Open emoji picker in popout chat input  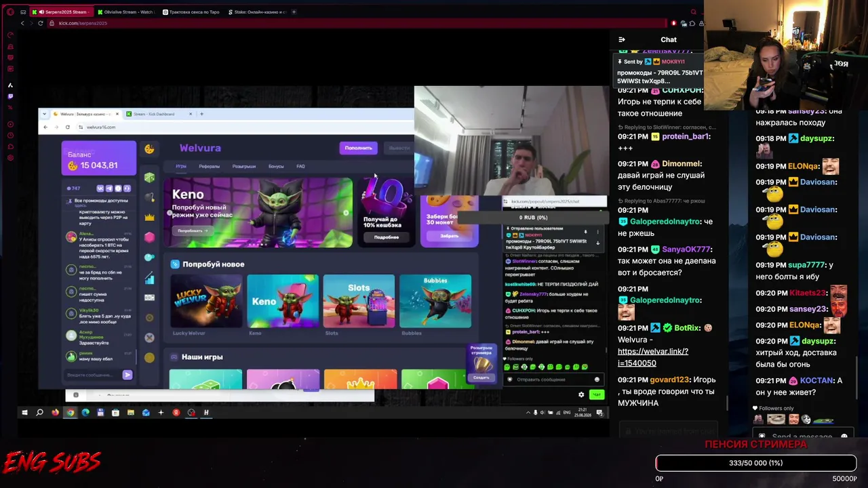click(597, 380)
